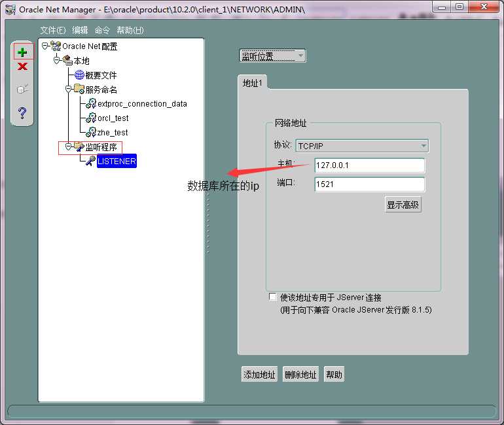The image size is (504, 425).
Task: Open the 命令 menu
Action: (102, 30)
